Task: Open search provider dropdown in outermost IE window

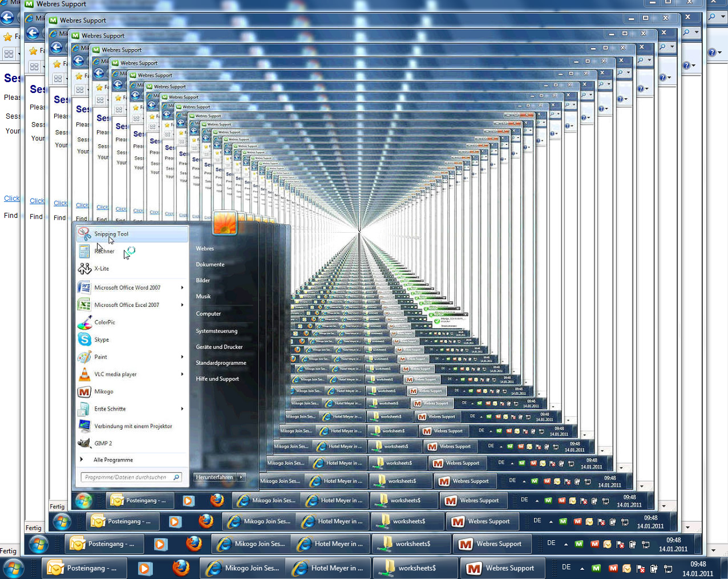Action: click(722, 17)
